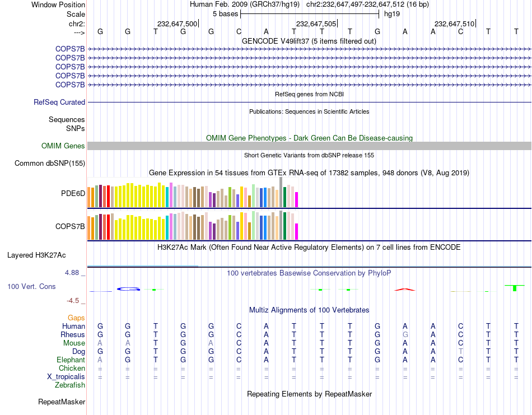
Task: Click the 232,647,505 ruler coordinate
Action: tap(316, 24)
